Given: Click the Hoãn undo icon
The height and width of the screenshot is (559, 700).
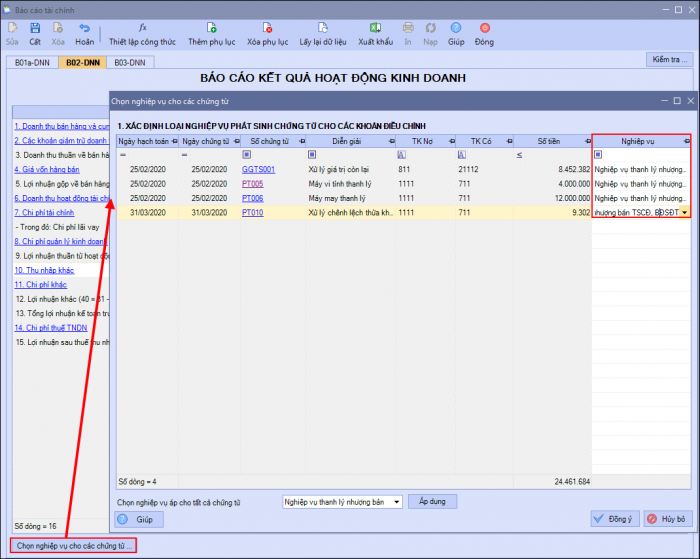Looking at the screenshot, I should pos(84,28).
